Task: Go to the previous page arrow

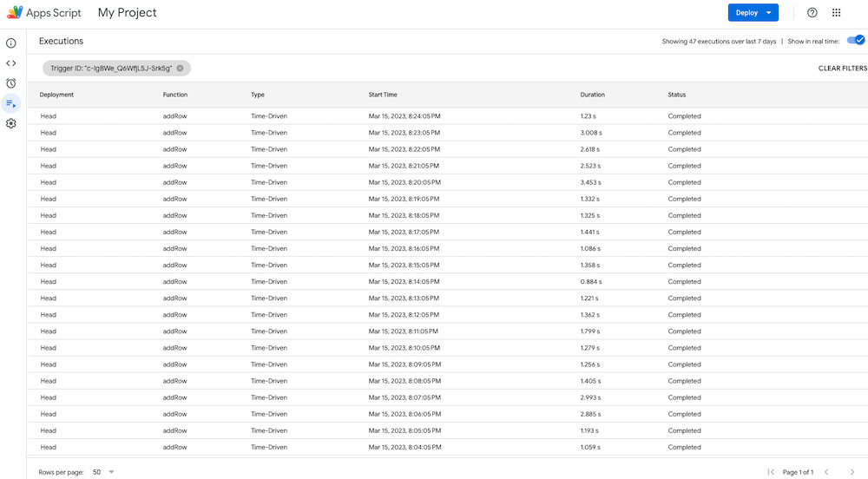Action: click(x=826, y=472)
